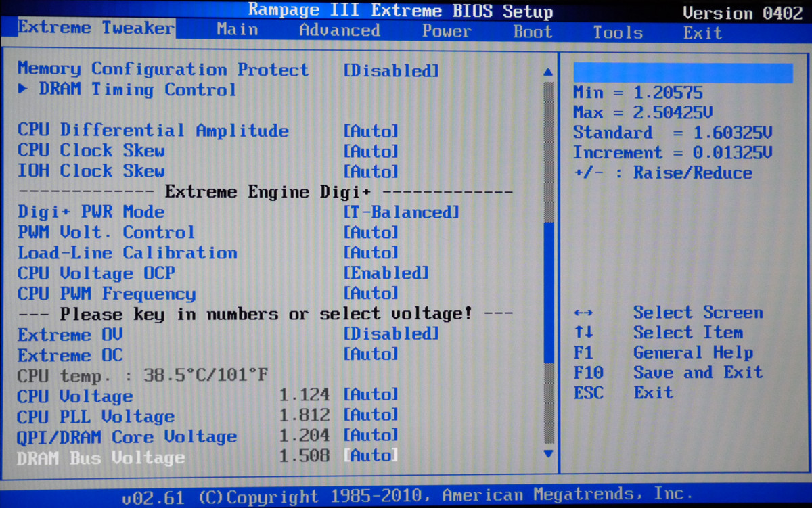Change the Load-Line Calibration [Auto] value
The image size is (812, 508).
click(371, 253)
